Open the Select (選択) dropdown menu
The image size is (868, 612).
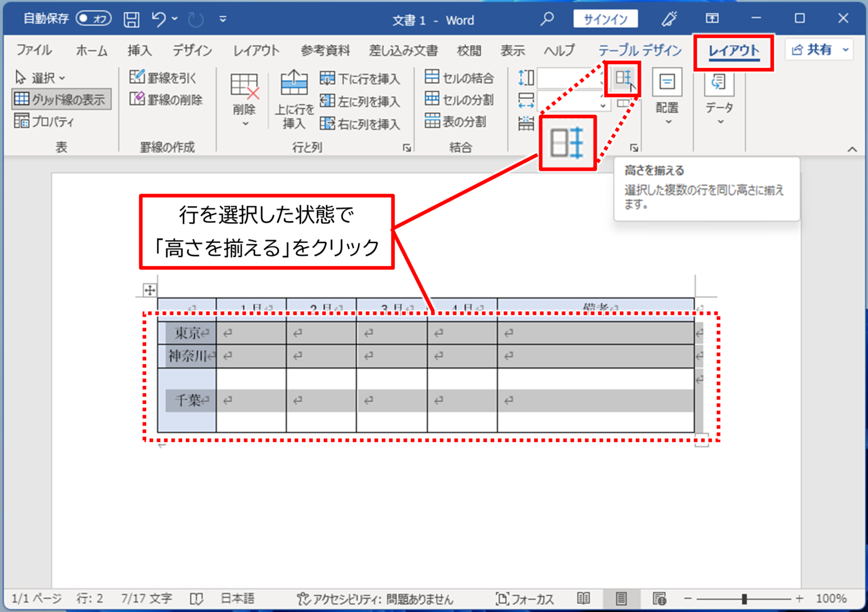pyautogui.click(x=41, y=77)
